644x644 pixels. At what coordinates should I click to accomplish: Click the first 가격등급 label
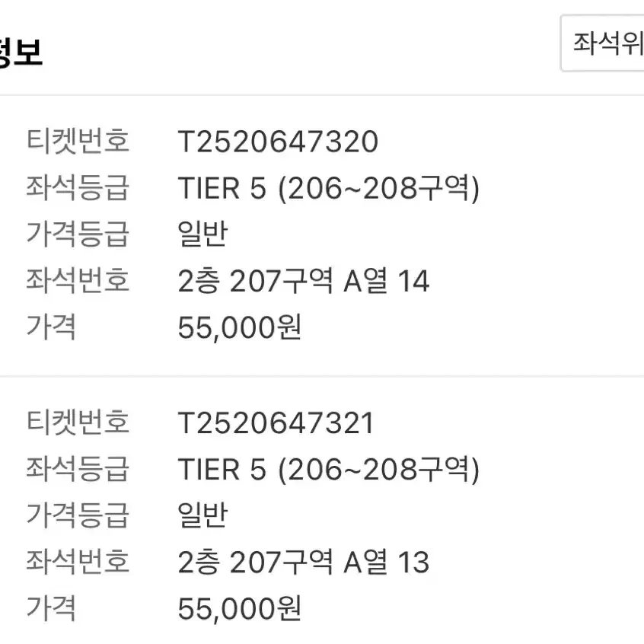coord(78,234)
